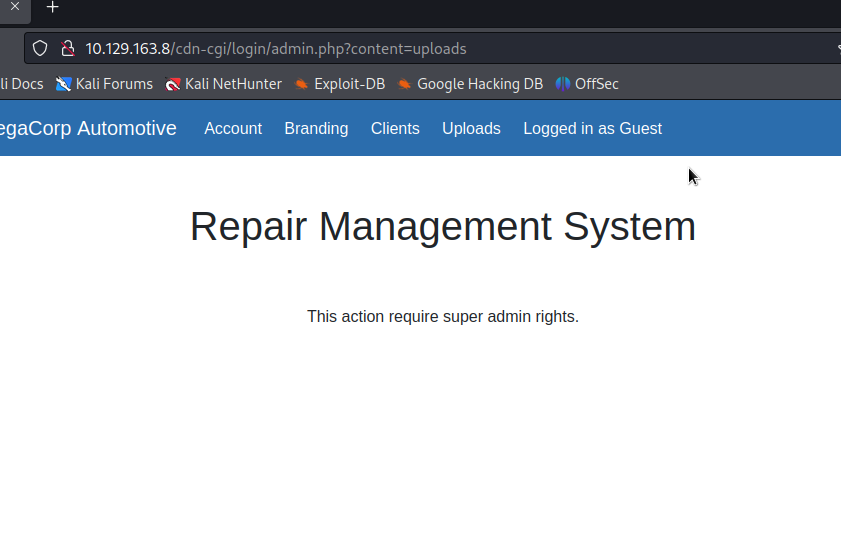Open the Clients section

395,128
